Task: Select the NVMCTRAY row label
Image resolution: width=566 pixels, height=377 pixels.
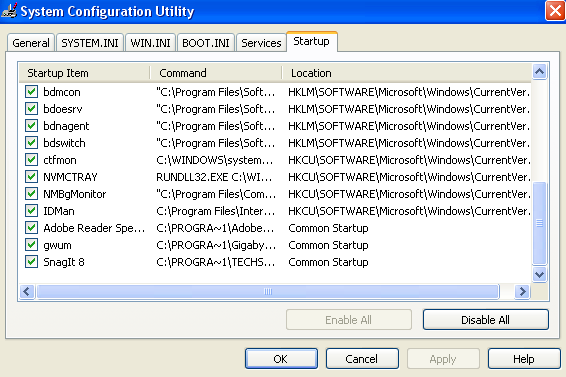Action: pyautogui.click(x=70, y=177)
